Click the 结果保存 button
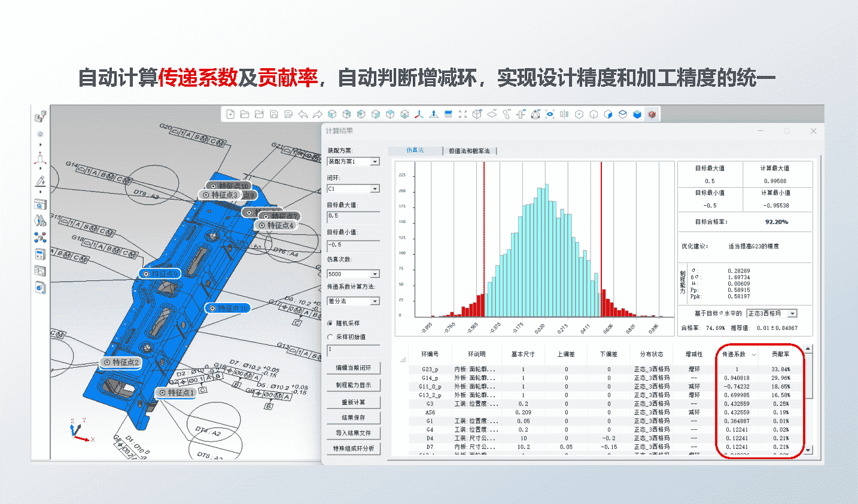This screenshot has height=504, width=858. 353,417
